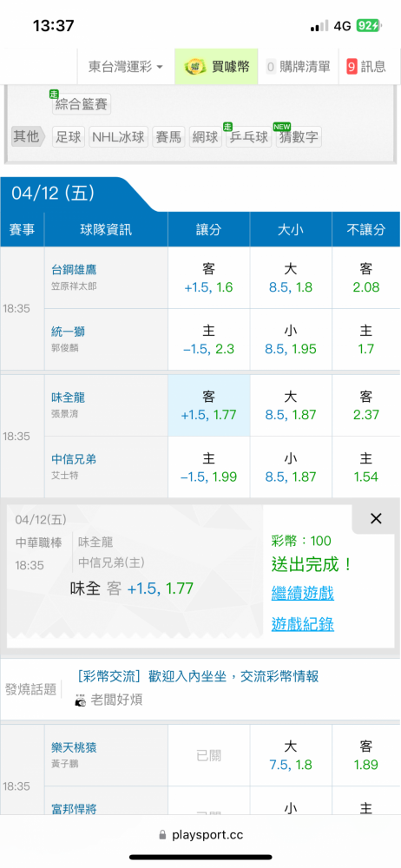Choose 猜數字 category marked NEW
This screenshot has height=868, width=401.
299,137
